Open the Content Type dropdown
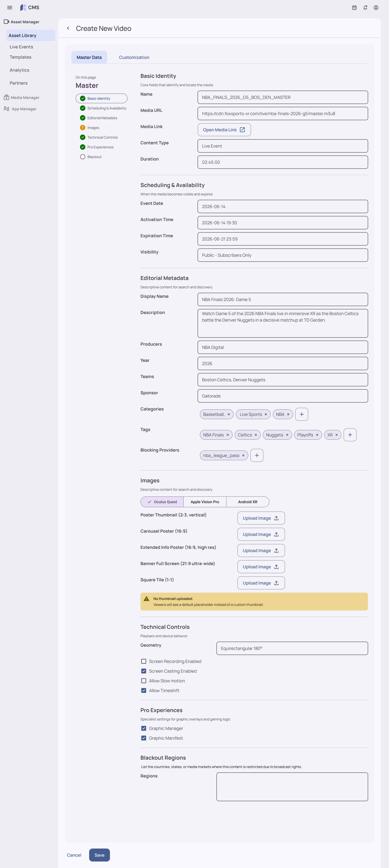Image resolution: width=389 pixels, height=868 pixels. pos(283,146)
